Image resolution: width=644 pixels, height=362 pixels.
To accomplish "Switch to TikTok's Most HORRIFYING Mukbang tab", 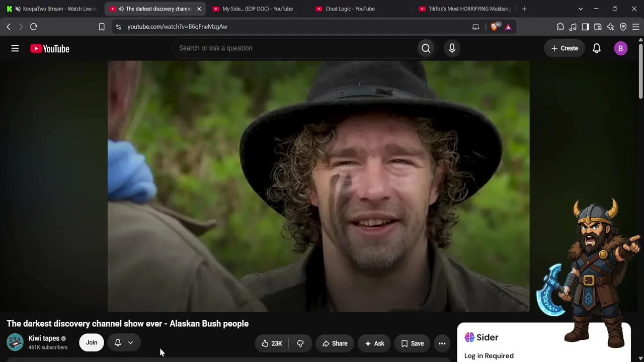I will [463, 9].
